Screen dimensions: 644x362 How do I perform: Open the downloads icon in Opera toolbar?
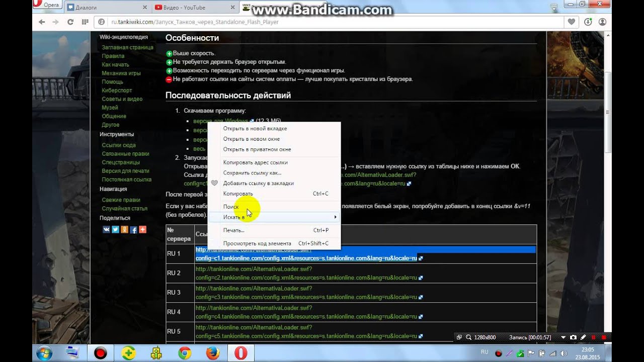(x=588, y=22)
